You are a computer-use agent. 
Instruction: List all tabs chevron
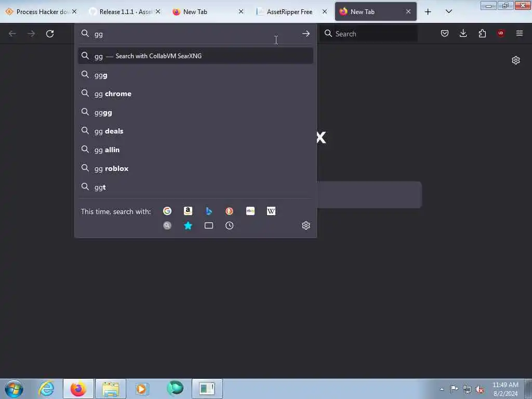[x=448, y=11]
